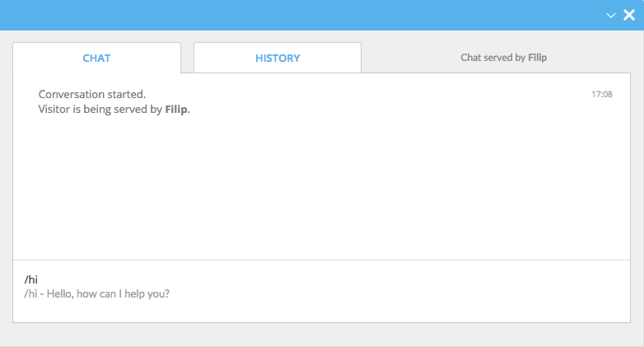Click the name Filip in the header label

click(537, 58)
